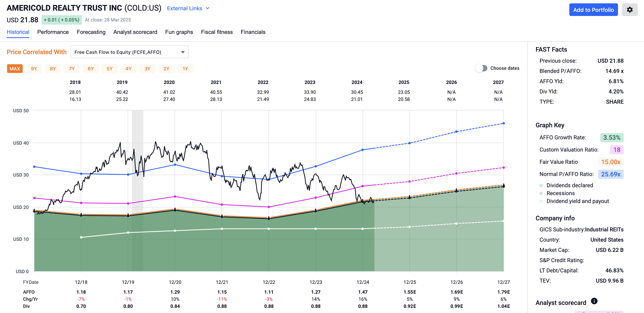The height and width of the screenshot is (313, 644).
Task: Toggle the Choose dates switch
Action: click(481, 68)
